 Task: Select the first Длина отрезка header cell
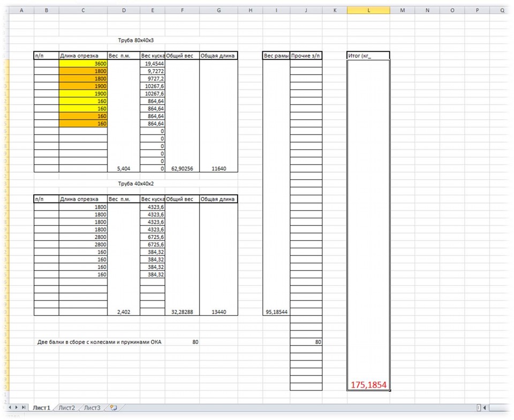84,56
